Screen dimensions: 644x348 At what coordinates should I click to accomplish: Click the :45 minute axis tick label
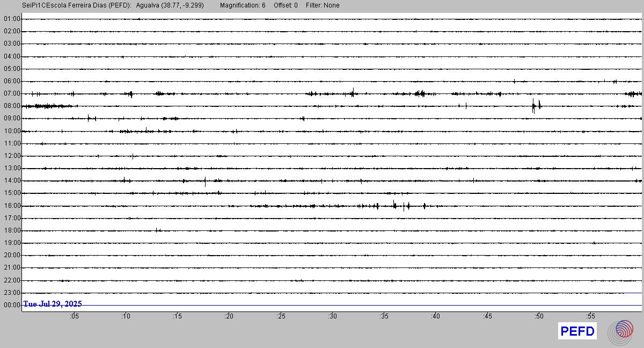coord(487,316)
